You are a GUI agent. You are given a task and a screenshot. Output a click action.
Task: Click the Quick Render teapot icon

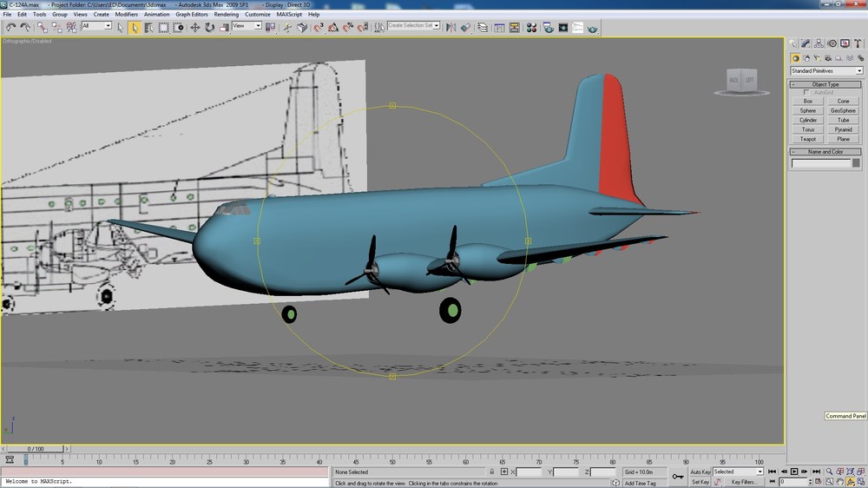pyautogui.click(x=592, y=28)
